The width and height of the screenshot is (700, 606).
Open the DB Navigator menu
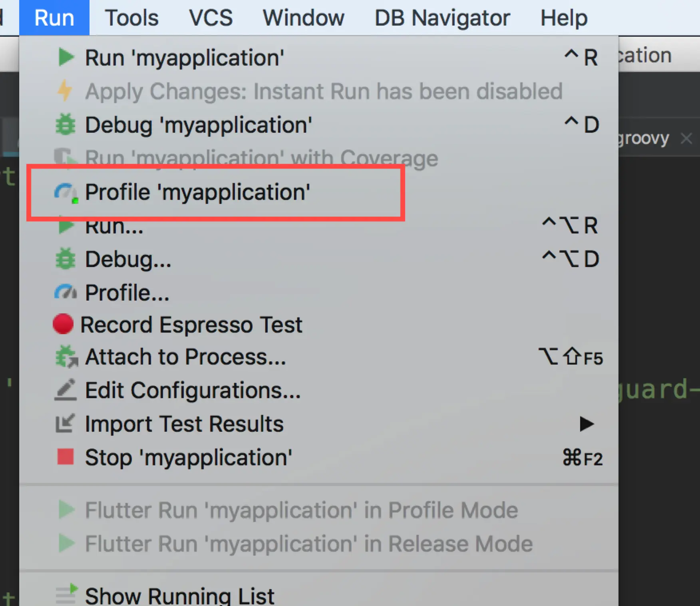click(442, 18)
